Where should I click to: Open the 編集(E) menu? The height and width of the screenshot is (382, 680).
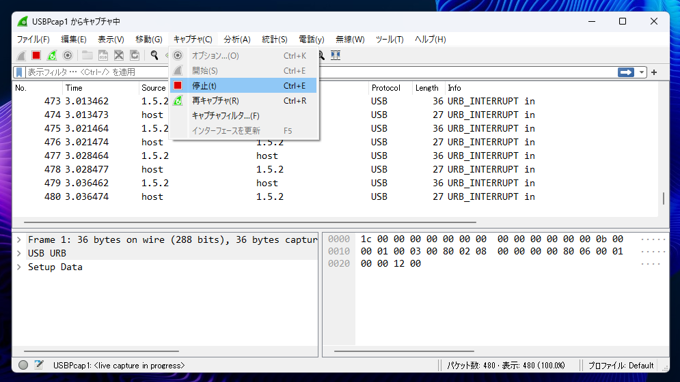pyautogui.click(x=73, y=39)
